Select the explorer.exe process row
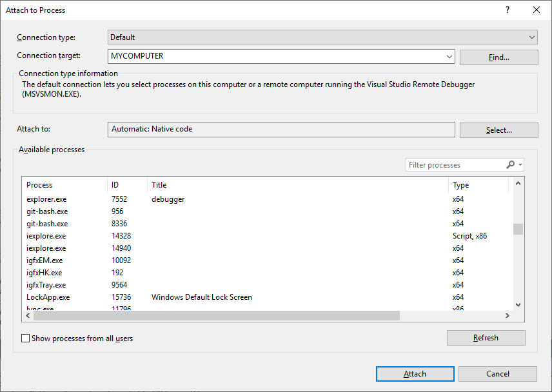Viewport: 552px width, 392px height. pos(64,199)
